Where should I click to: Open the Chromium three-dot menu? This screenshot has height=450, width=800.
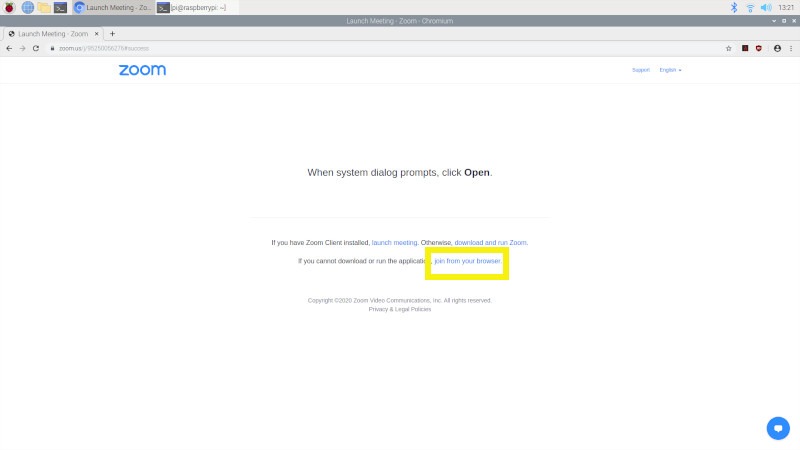coord(791,48)
